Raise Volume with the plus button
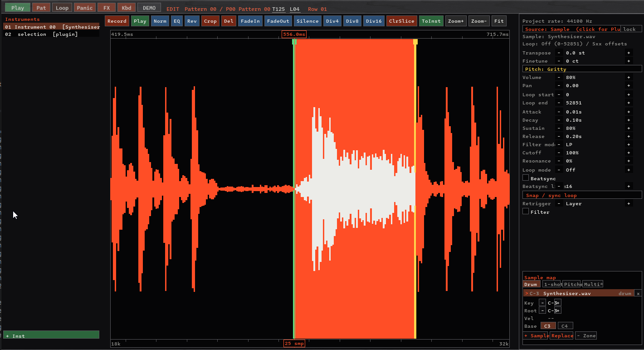Screen dimensions: 644x350 click(x=629, y=78)
